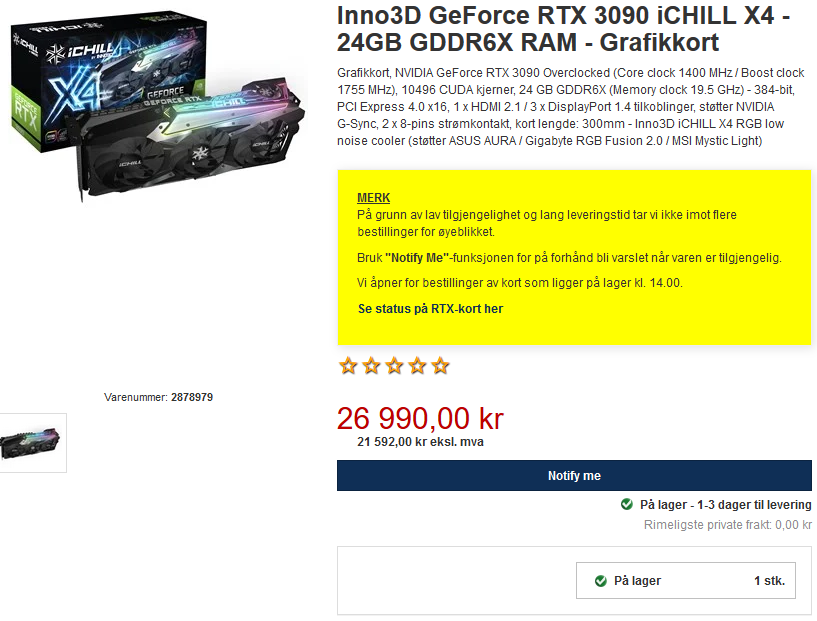Click the first rating star
The image size is (817, 621).
coord(348,366)
